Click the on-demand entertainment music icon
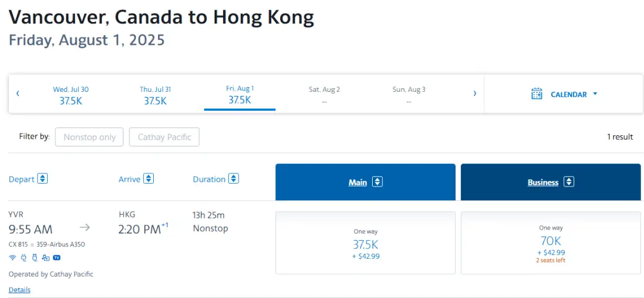Screen dimensions: 644x298 coord(45,257)
